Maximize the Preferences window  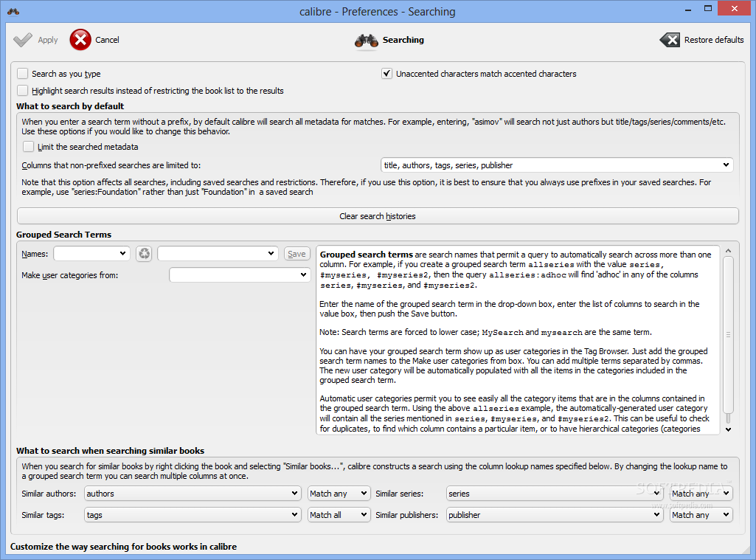[708, 9]
